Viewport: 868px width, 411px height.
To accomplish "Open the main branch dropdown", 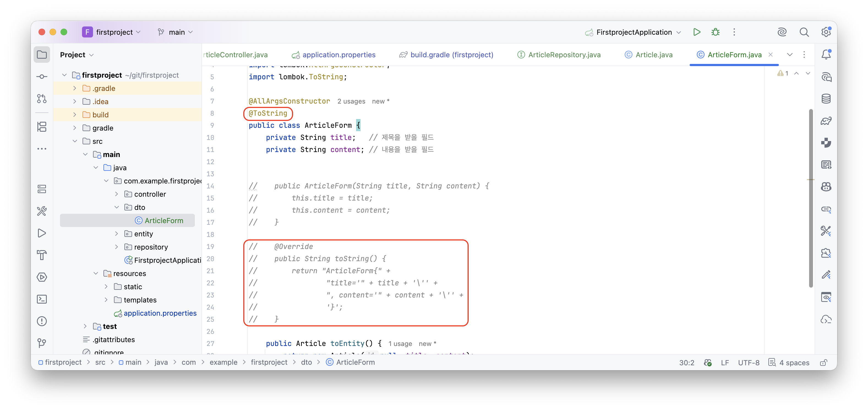I will click(x=176, y=32).
